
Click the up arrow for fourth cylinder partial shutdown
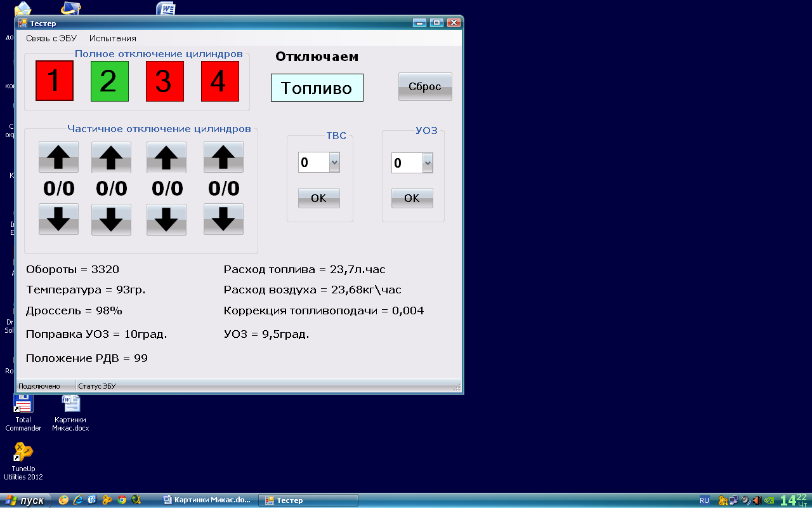coord(223,156)
